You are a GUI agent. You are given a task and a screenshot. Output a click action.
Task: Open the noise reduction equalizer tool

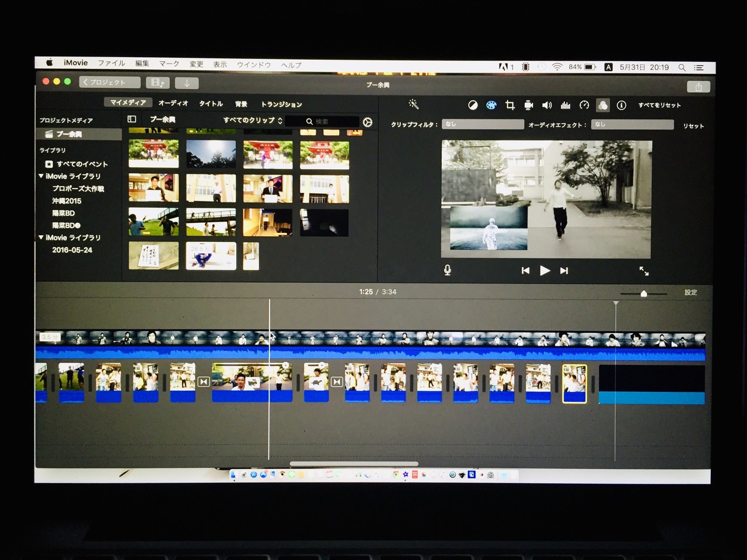pyautogui.click(x=566, y=105)
